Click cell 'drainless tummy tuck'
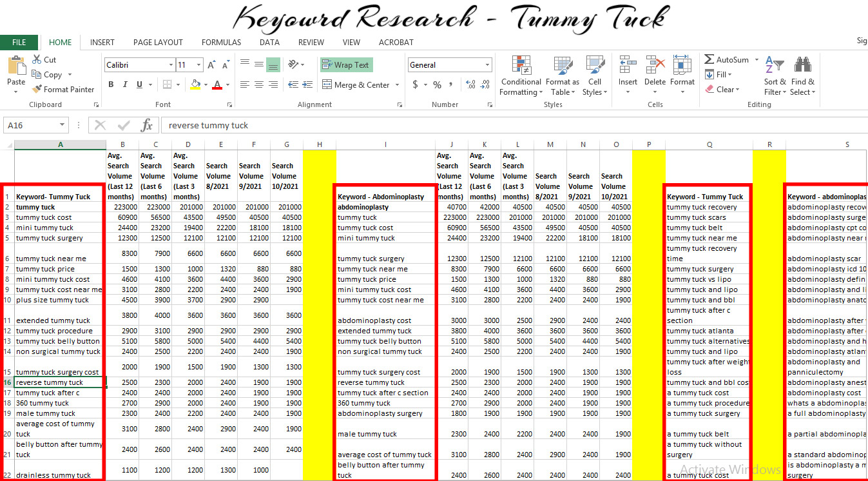Viewport: 868px width, 481px height. click(x=60, y=470)
